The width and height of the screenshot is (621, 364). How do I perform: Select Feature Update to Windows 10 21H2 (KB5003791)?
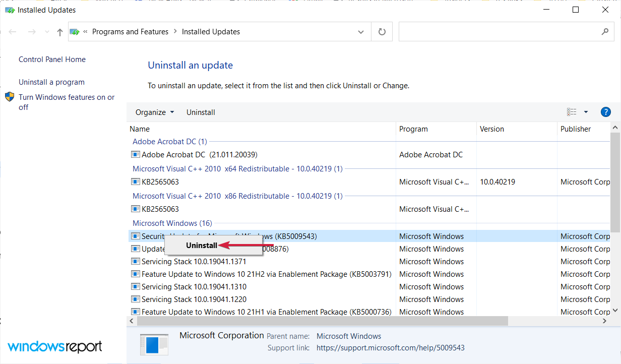coord(267,274)
